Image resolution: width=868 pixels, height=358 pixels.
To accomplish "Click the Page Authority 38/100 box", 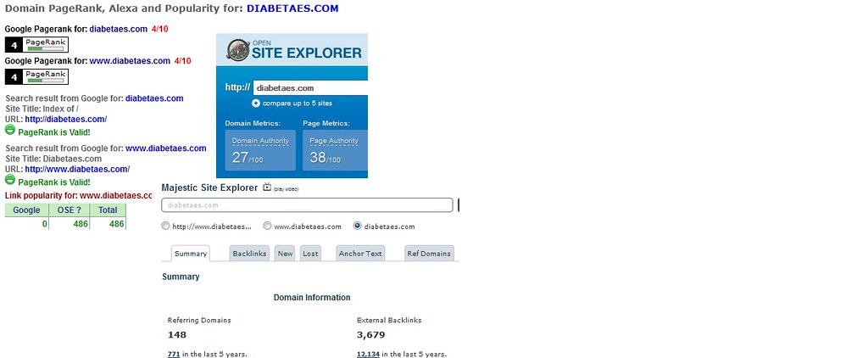I will (335, 150).
